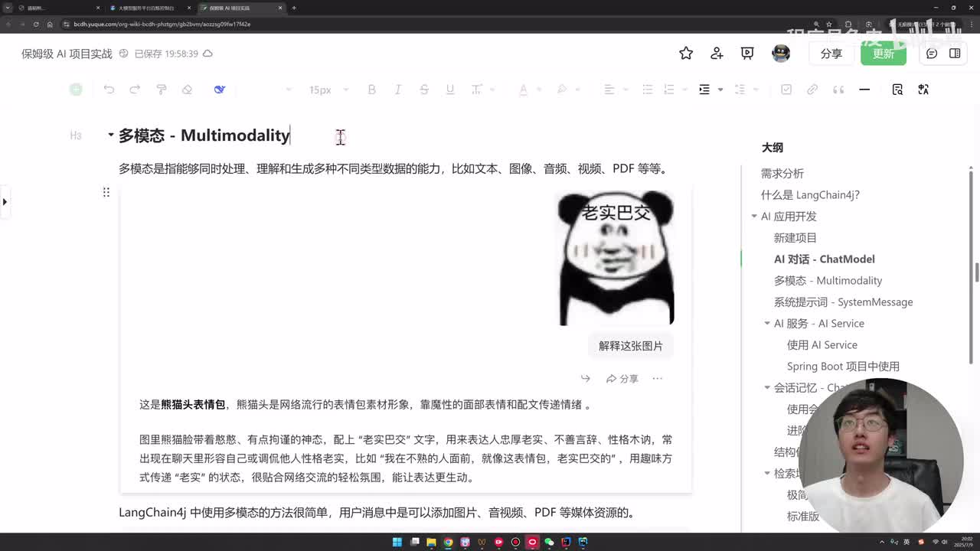
Task: Open the comments panel icon
Action: pos(932,54)
